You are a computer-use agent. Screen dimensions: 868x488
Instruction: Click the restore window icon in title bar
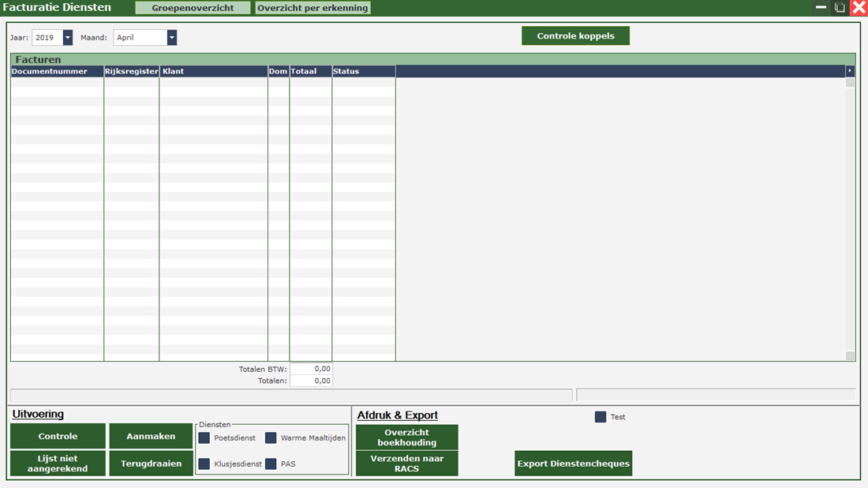(x=840, y=8)
